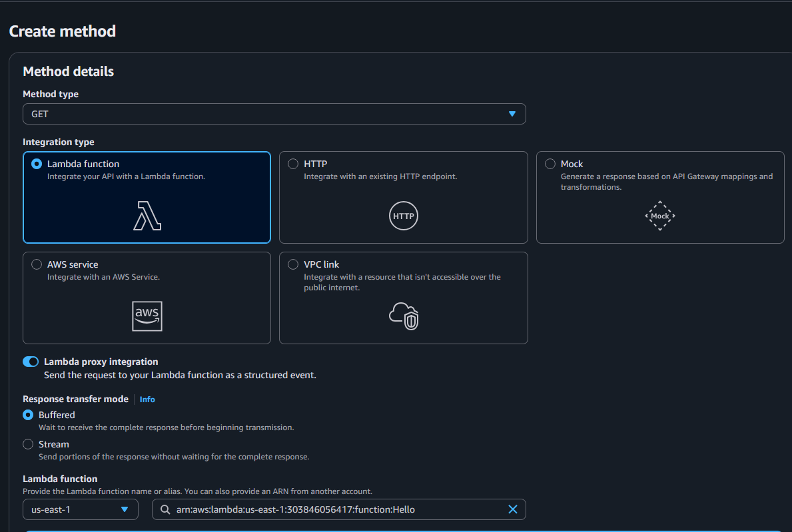Click the HTTP circle icon
The height and width of the screenshot is (532, 792).
pos(403,216)
